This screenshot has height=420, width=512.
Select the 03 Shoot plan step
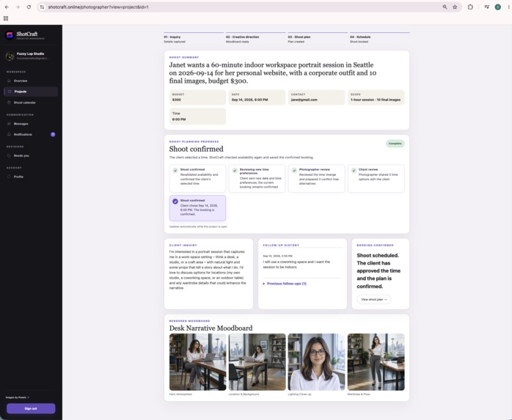(318, 38)
